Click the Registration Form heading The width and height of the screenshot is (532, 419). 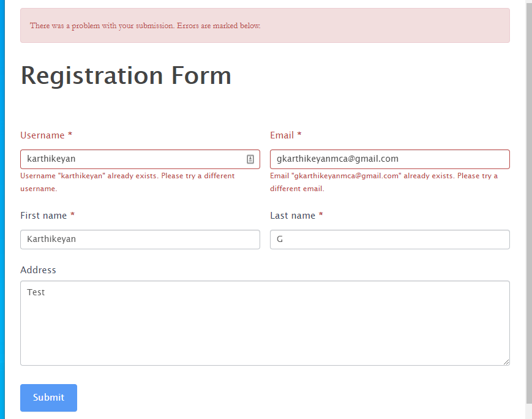pyautogui.click(x=126, y=75)
